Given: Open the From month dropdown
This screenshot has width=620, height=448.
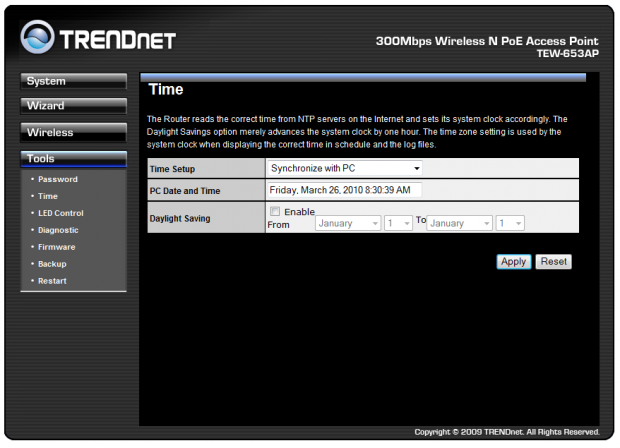Looking at the screenshot, I should (x=348, y=223).
